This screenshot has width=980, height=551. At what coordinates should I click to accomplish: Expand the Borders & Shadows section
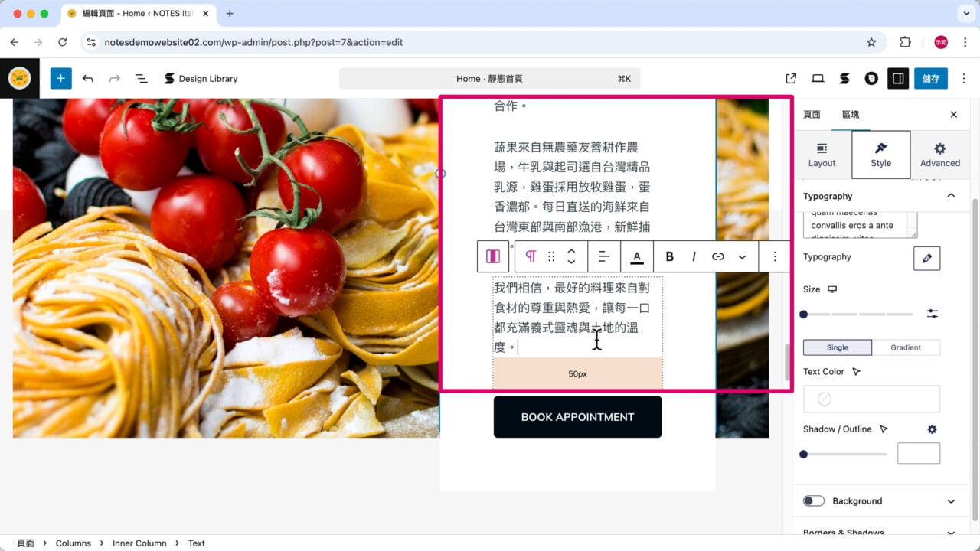pos(878,531)
